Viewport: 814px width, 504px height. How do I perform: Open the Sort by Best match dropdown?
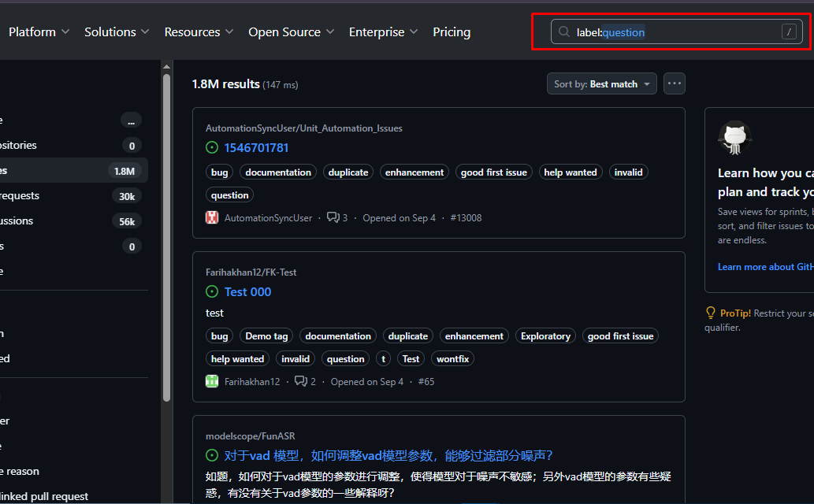(602, 83)
